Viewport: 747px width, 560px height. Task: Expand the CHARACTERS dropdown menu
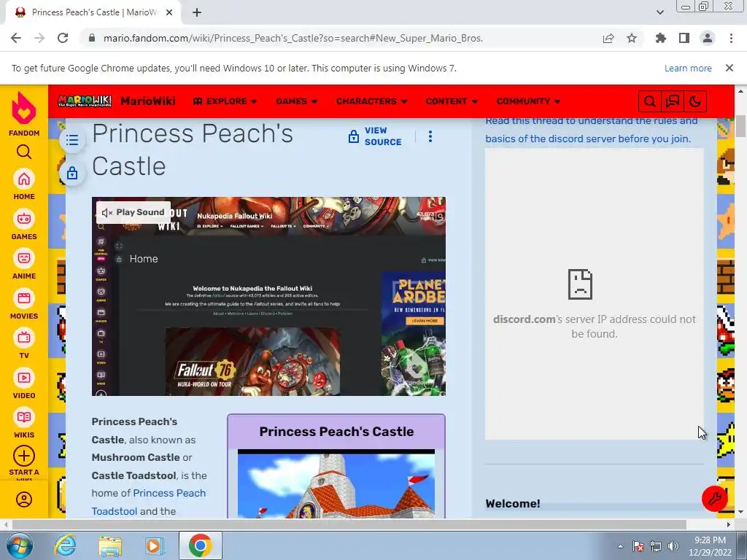click(x=371, y=101)
